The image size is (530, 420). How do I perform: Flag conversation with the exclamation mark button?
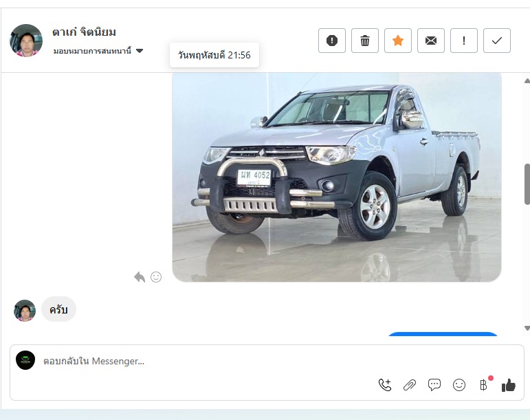(x=464, y=41)
